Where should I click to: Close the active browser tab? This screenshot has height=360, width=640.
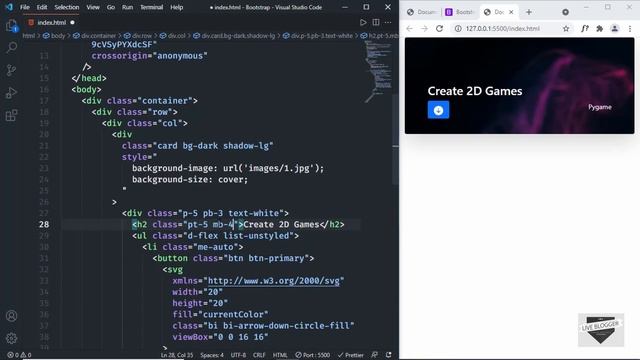[x=511, y=12]
